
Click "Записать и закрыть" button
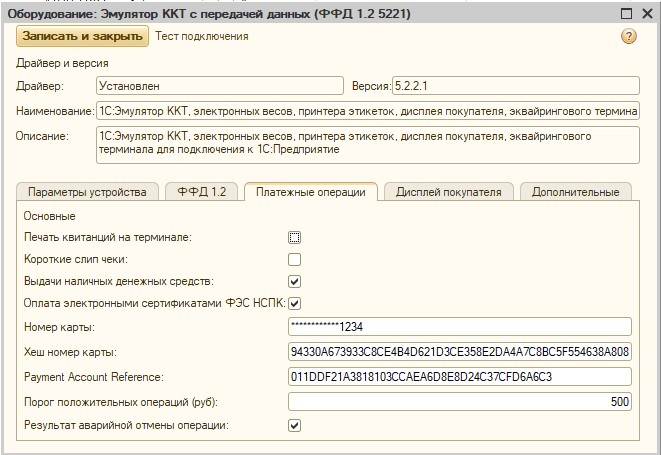tap(82, 36)
